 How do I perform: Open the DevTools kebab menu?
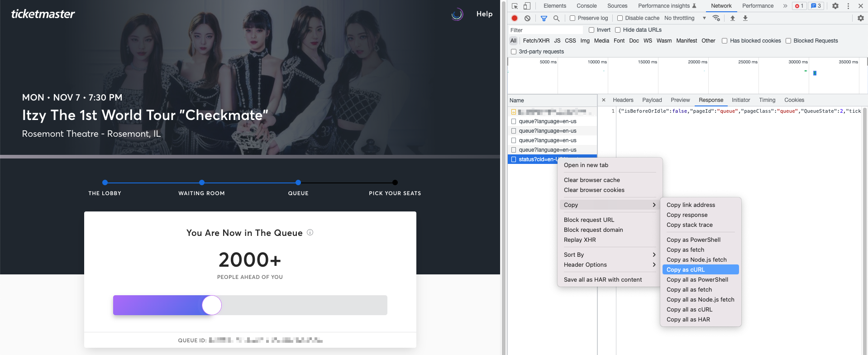(x=848, y=6)
